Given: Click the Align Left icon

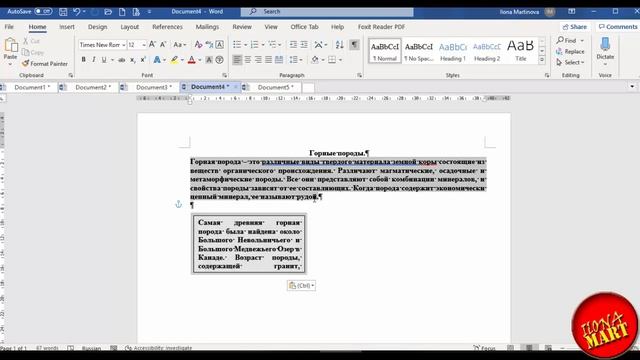Looking at the screenshot, I should tap(237, 60).
